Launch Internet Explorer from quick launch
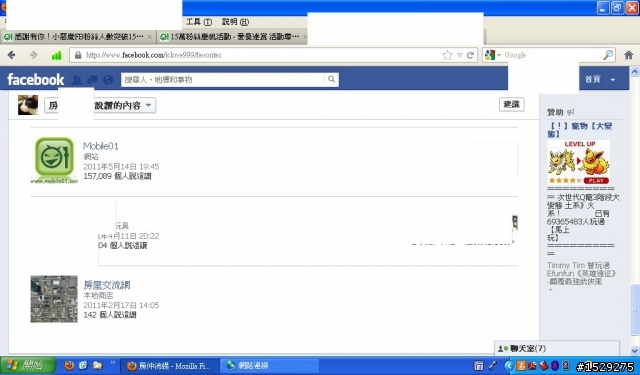 (x=83, y=365)
